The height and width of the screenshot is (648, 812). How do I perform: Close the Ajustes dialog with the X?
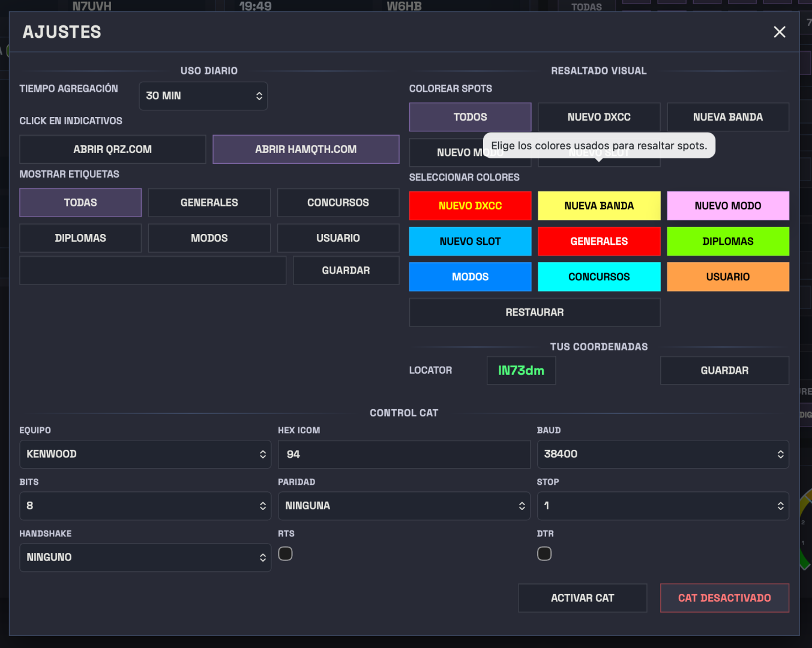pos(779,32)
